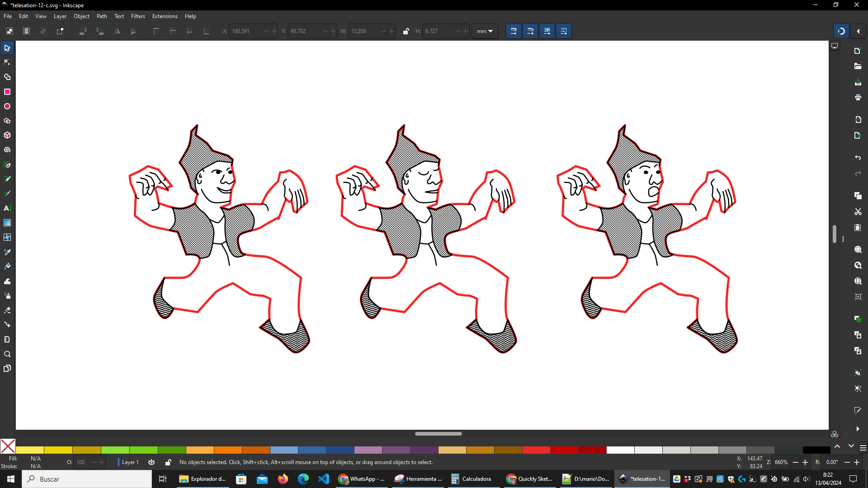This screenshot has width=868, height=488.
Task: Select the Star and polygon tool
Action: [x=7, y=121]
